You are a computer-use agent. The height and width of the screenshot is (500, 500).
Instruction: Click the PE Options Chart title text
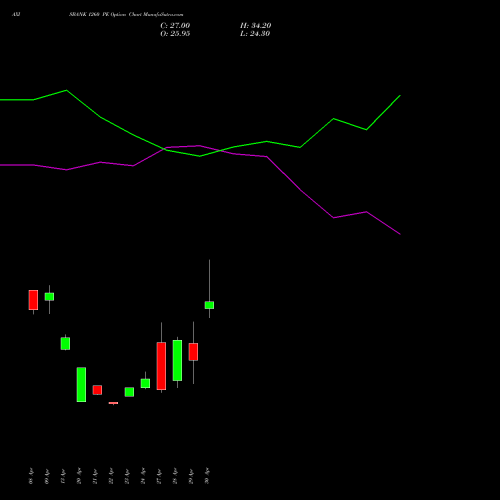[x=126, y=15]
